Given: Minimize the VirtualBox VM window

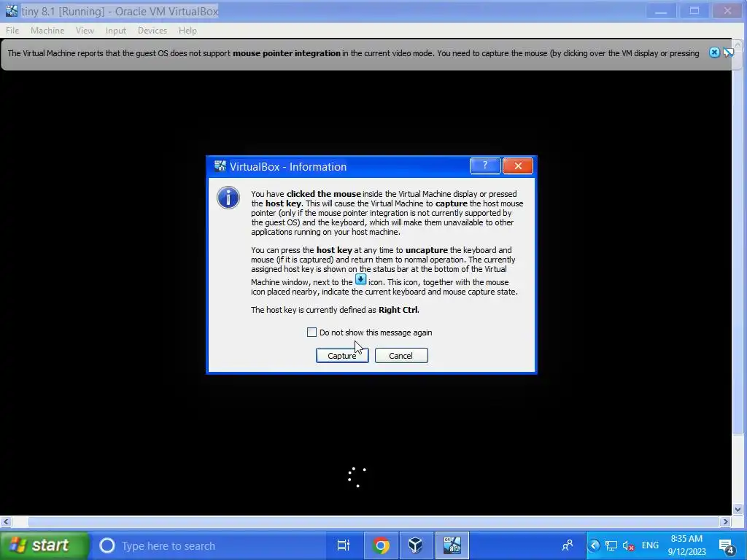Looking at the screenshot, I should tap(661, 11).
